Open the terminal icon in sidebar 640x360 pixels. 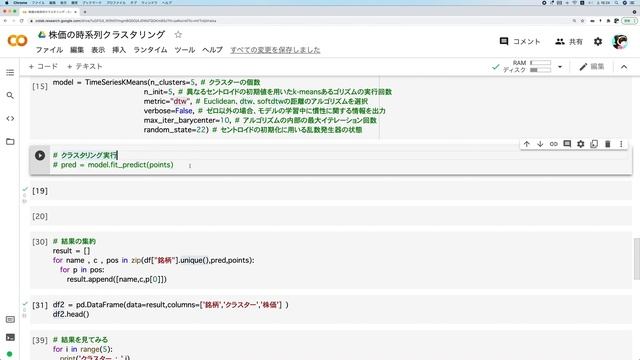click(x=10, y=337)
